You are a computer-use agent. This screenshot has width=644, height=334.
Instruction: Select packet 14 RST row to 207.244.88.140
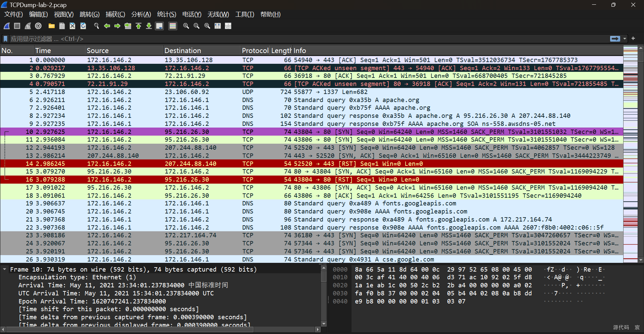(x=312, y=164)
